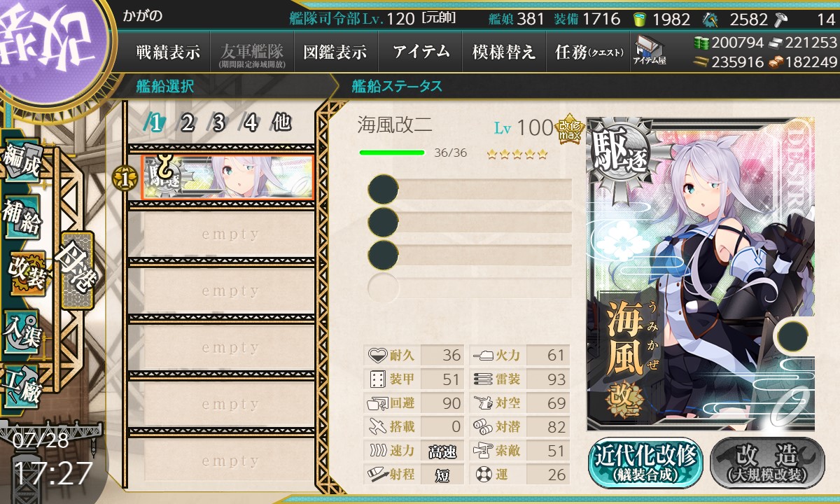Open the アイテム屋 item shop icon

pyautogui.click(x=648, y=50)
